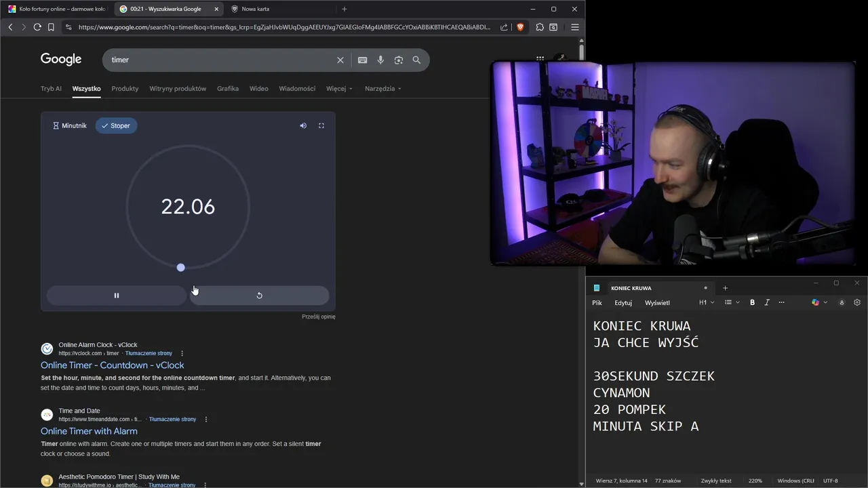
Task: Open the on-screen keyboard in Google search
Action: 363,60
